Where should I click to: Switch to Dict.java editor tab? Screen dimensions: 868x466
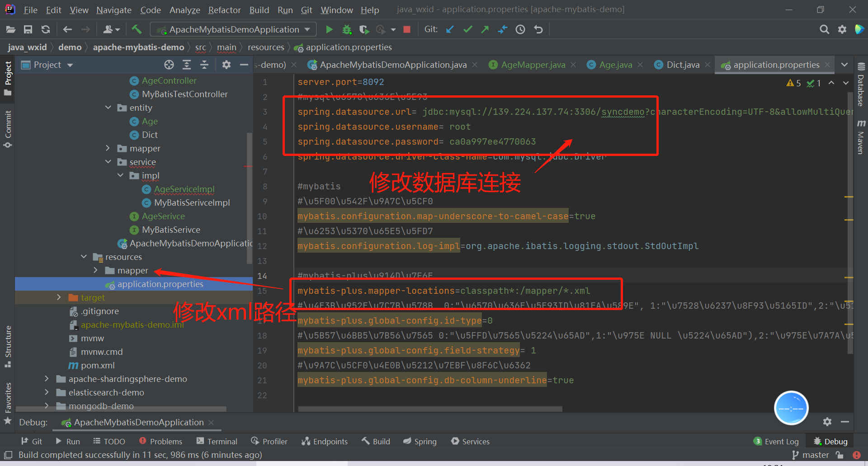point(683,65)
